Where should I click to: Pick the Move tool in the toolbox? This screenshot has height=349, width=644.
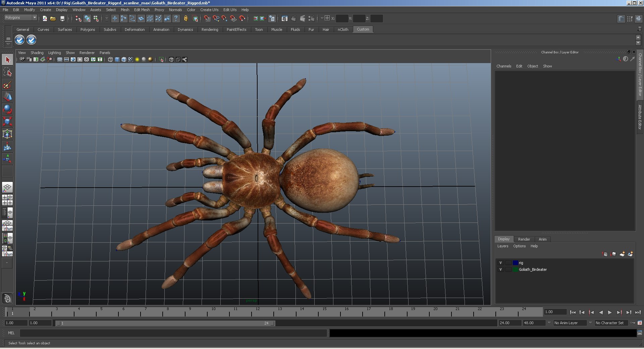coord(7,97)
